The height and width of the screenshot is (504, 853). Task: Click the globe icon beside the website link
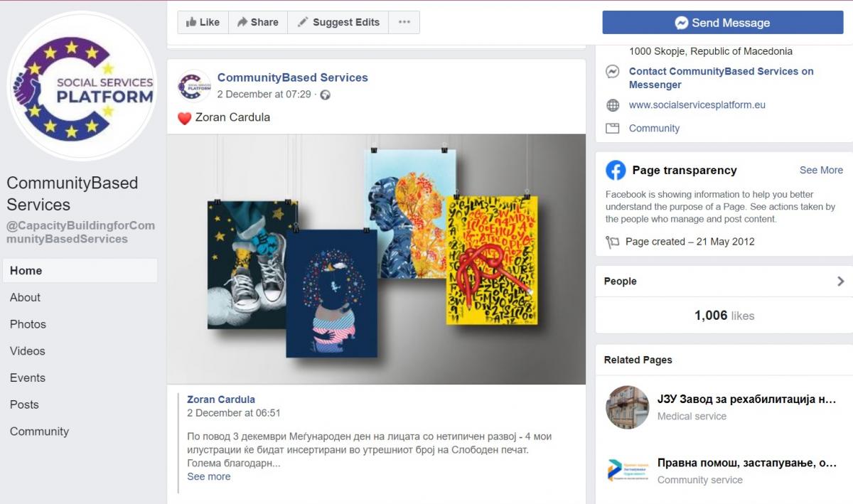pyautogui.click(x=612, y=105)
